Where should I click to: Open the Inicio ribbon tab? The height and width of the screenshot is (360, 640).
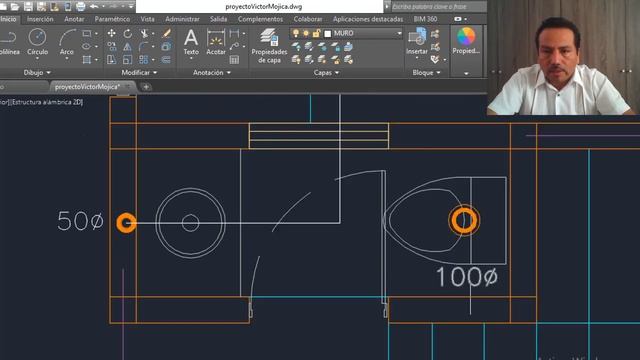point(8,19)
